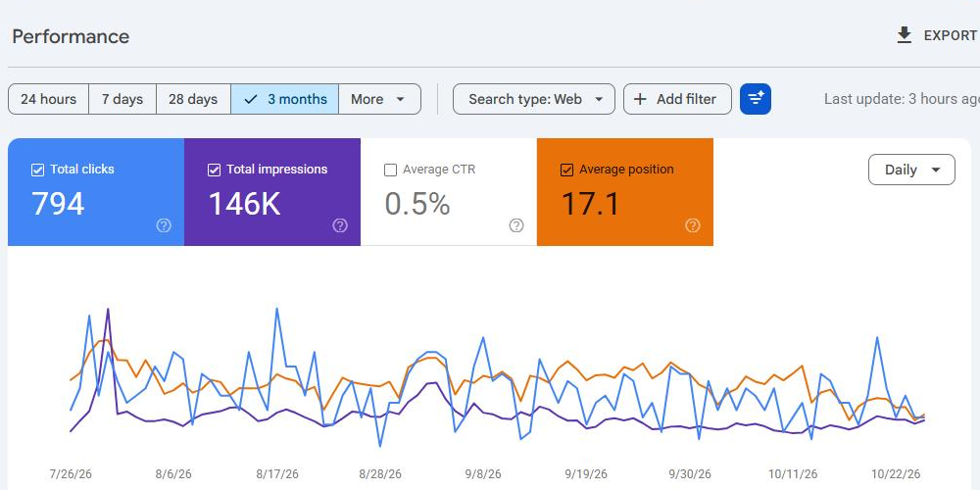Open help icon on Average CTR card
Screen dimensions: 980x490
coord(516,225)
